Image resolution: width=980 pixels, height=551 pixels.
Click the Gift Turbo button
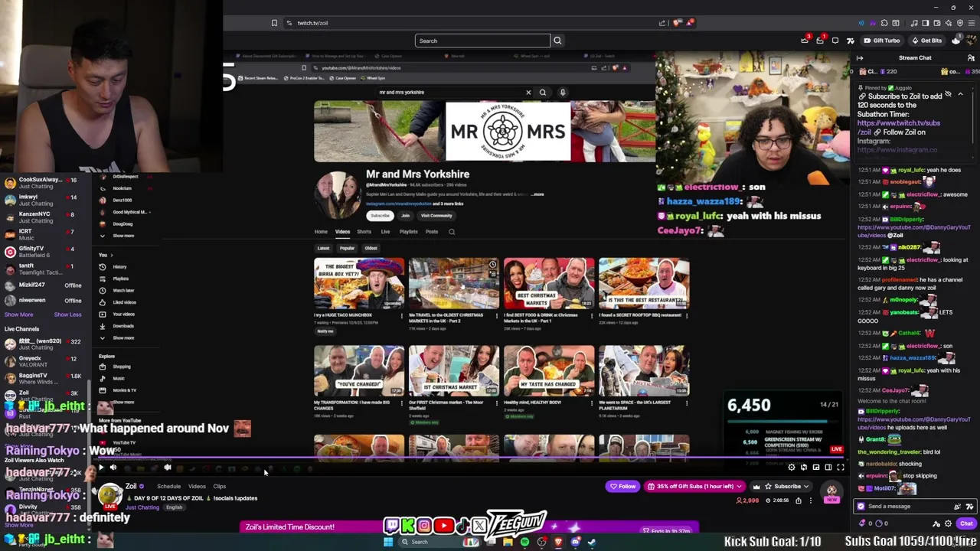[882, 41]
